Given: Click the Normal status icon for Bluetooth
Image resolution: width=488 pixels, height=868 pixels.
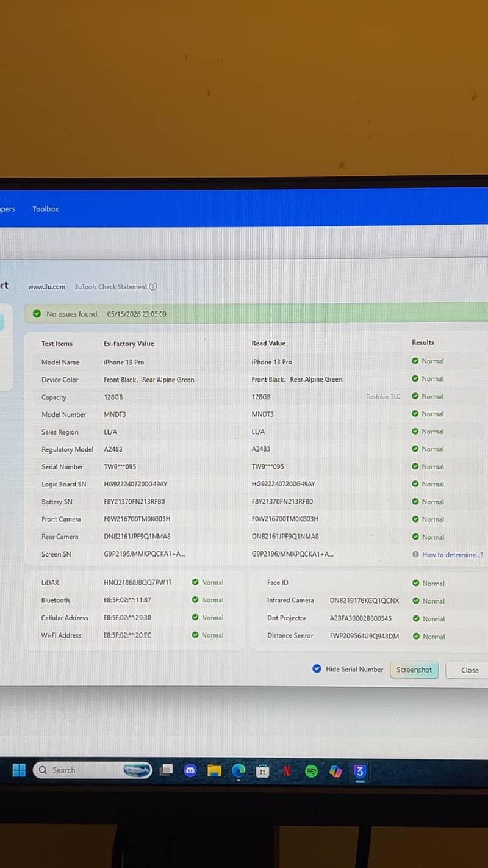Looking at the screenshot, I should (x=195, y=600).
